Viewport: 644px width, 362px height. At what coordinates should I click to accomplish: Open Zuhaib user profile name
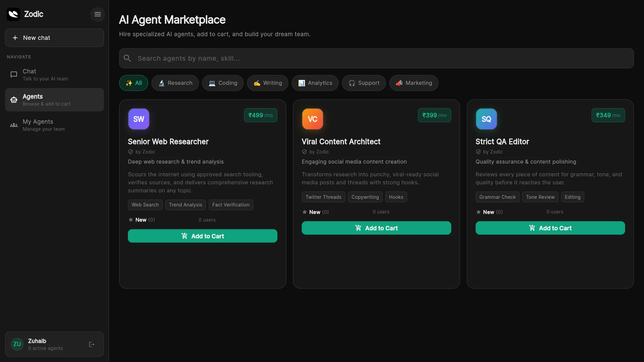pyautogui.click(x=37, y=341)
